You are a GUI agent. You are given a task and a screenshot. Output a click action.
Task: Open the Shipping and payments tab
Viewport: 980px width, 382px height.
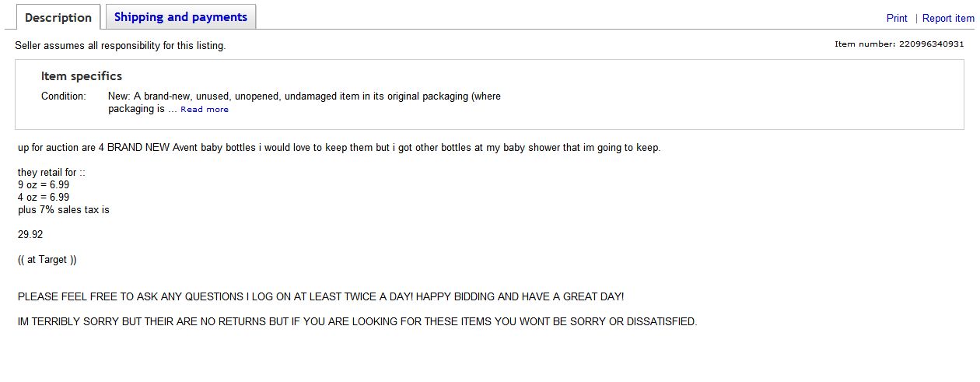(x=180, y=16)
